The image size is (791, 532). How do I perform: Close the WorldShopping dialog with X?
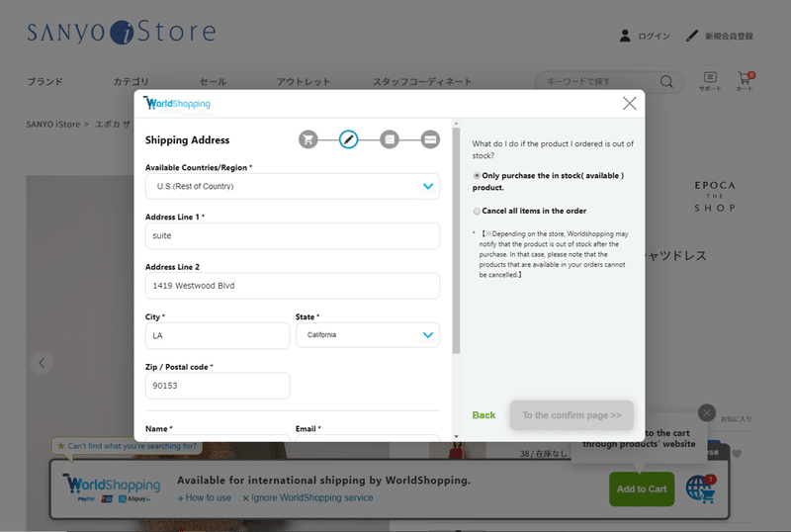(629, 104)
